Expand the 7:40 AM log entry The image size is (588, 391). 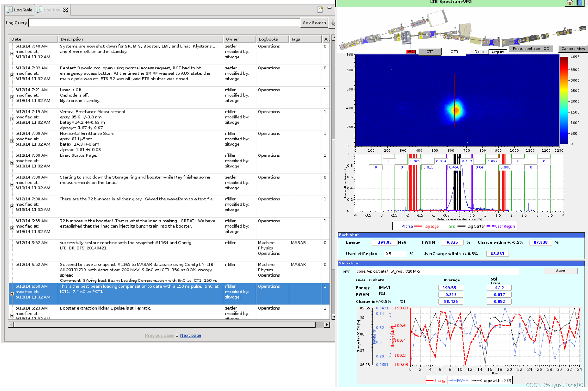[x=12, y=54]
